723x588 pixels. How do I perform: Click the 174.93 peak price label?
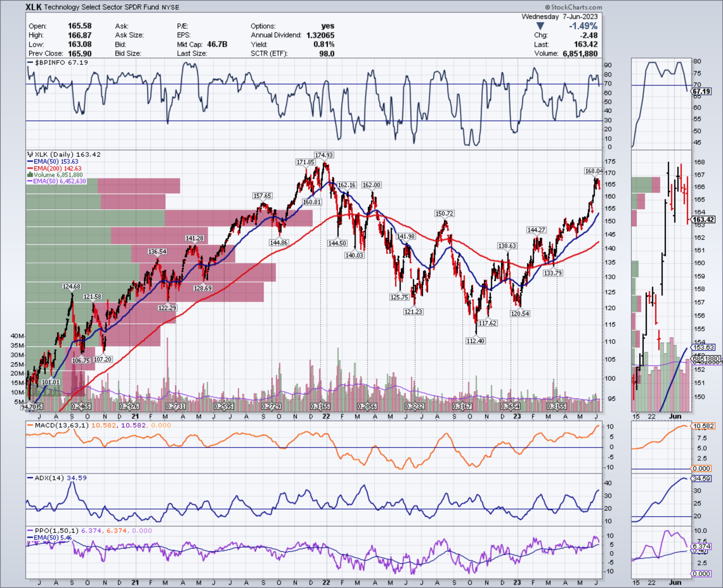[324, 155]
